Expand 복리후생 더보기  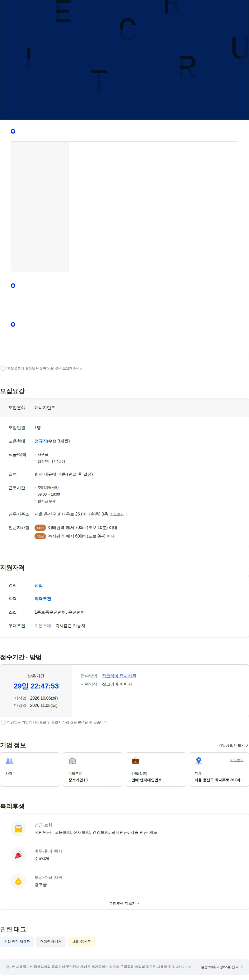pyautogui.click(x=124, y=903)
